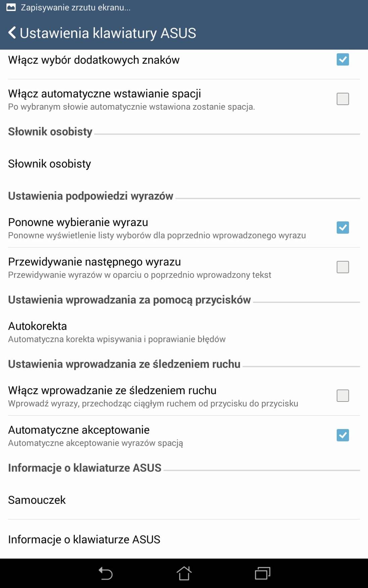
Task: Tap Zapisywanie zrzutu ekranu notification text
Action: tap(76, 7)
